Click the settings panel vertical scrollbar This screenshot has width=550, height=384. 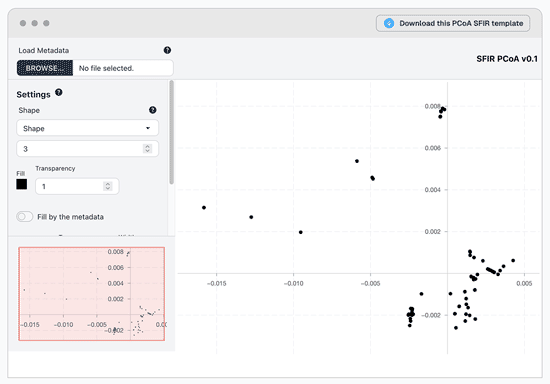(x=171, y=132)
